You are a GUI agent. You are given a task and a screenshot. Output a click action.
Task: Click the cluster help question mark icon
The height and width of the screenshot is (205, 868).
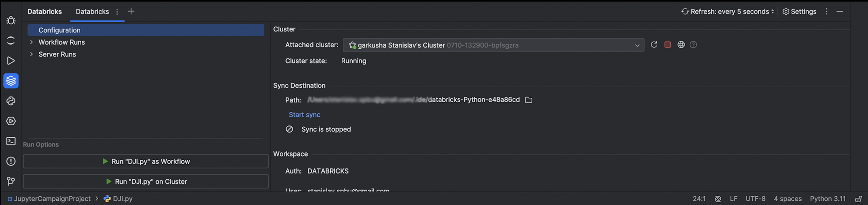693,45
